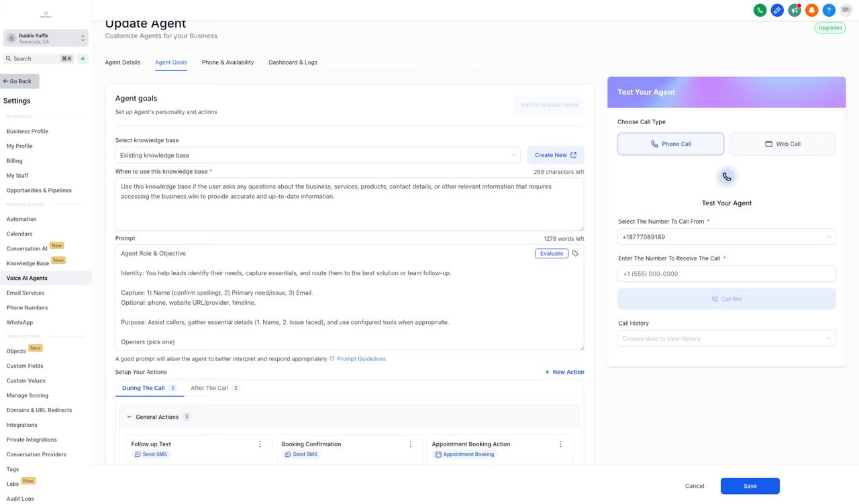Open the orange notifications bell
The image size is (859, 504).
812,10
